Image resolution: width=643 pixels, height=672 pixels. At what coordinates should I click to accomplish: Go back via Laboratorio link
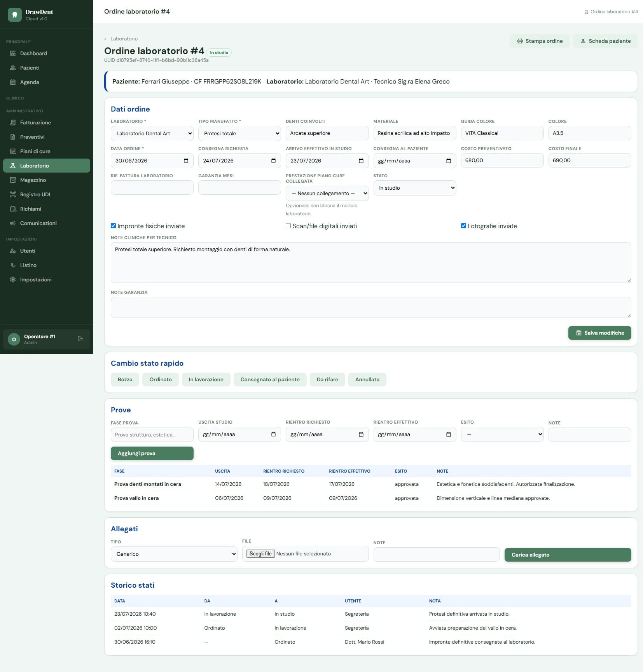[x=121, y=38]
